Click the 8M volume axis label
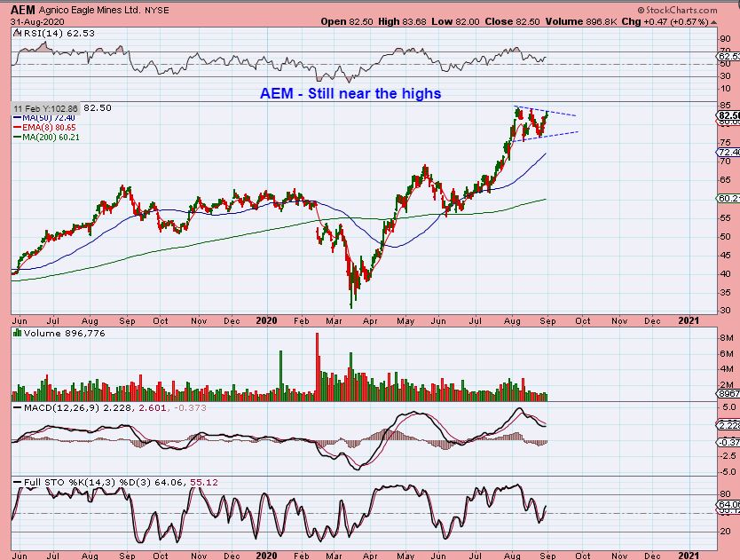 point(727,338)
